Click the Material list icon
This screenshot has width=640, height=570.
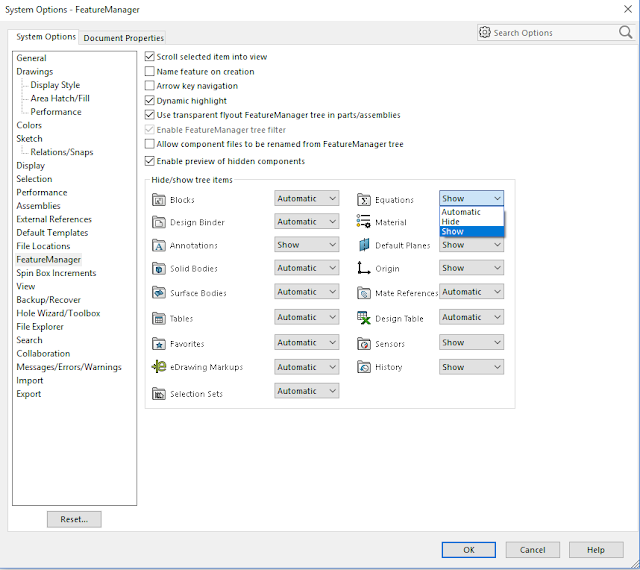[363, 221]
